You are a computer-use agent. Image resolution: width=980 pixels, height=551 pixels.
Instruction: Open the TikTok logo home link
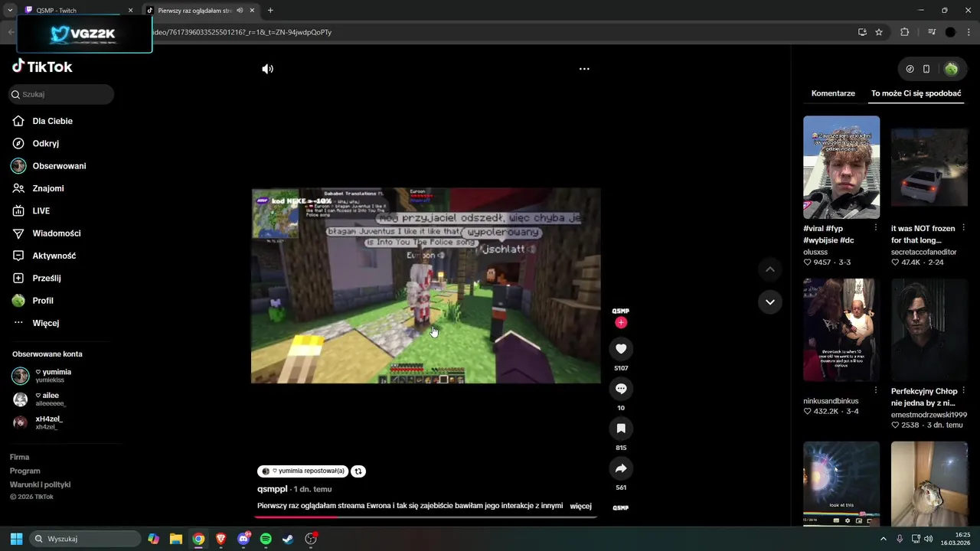[42, 67]
